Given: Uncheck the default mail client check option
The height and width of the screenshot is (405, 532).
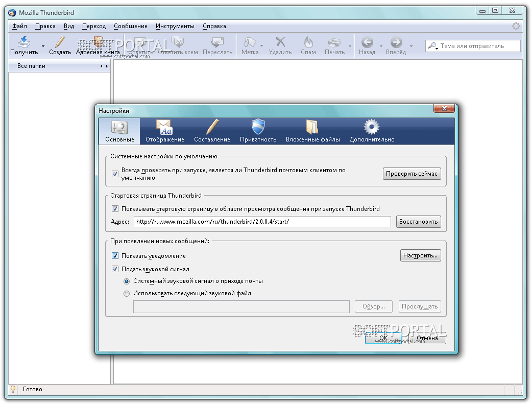Looking at the screenshot, I should 115,174.
